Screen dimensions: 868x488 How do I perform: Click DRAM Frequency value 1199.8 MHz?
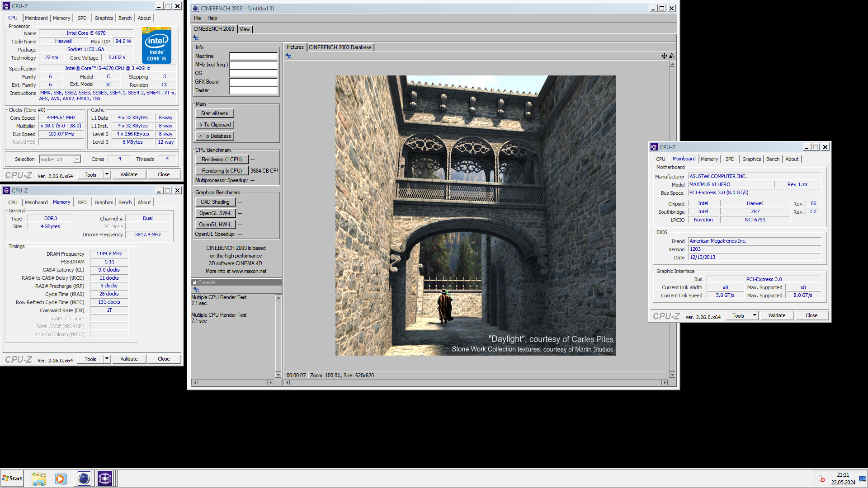point(109,253)
